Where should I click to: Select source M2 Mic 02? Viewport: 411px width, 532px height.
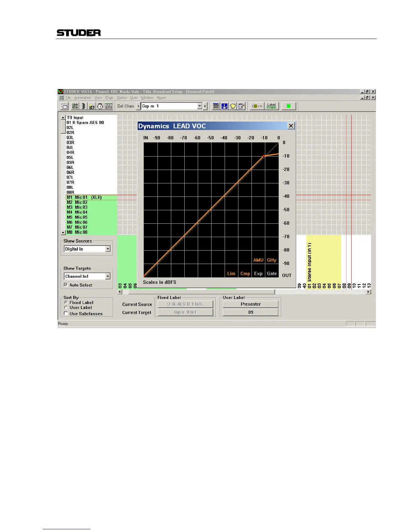click(92, 202)
